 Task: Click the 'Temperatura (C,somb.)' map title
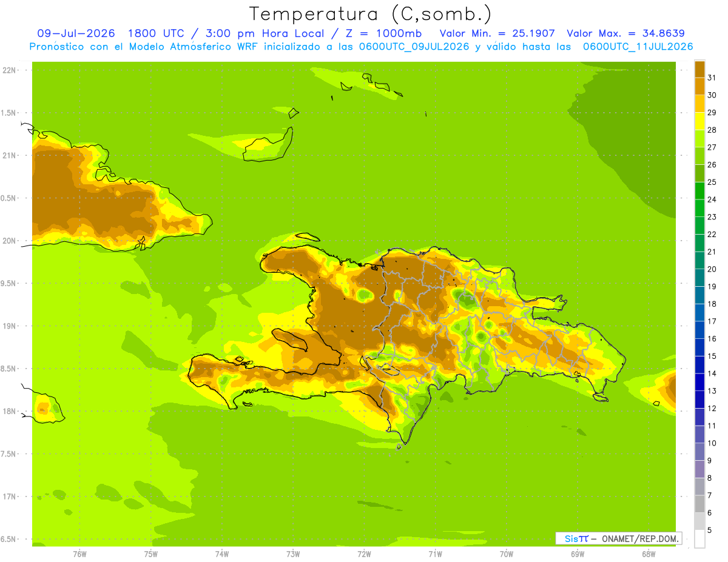(x=370, y=14)
